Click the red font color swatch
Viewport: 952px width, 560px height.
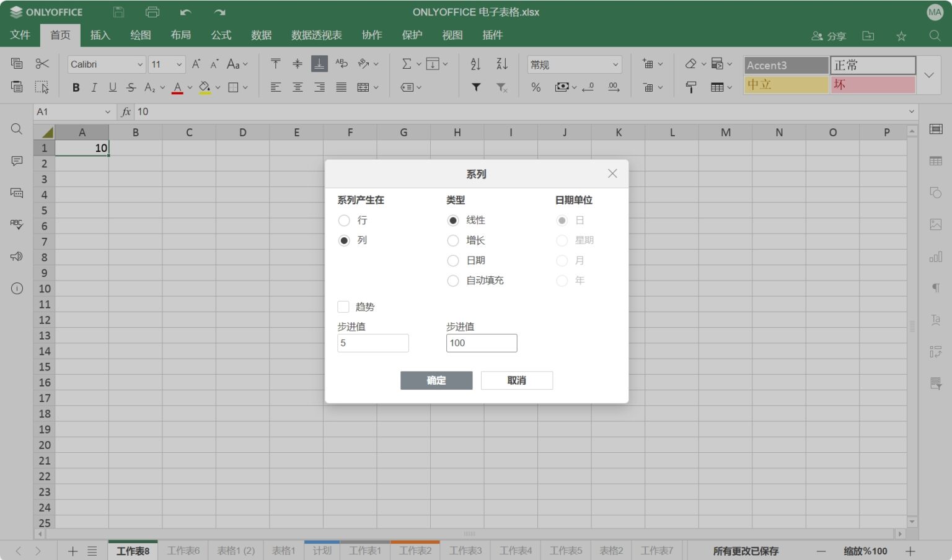click(x=178, y=87)
